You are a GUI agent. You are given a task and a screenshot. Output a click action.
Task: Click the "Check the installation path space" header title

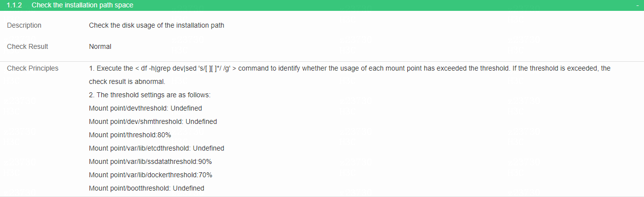tap(82, 5)
